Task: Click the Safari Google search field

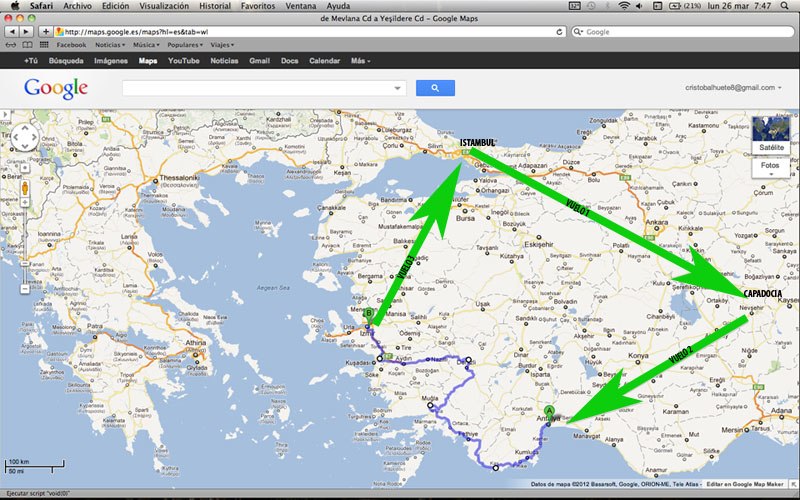Action: point(683,32)
